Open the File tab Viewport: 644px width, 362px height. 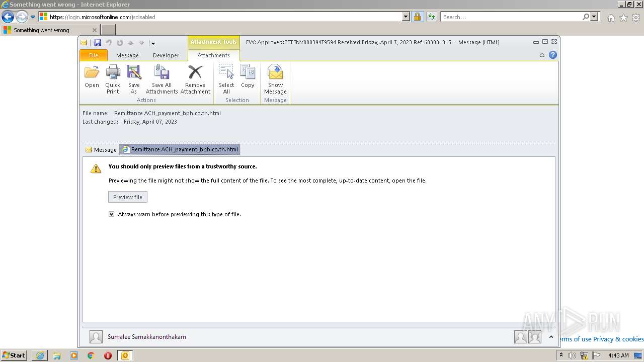94,55
